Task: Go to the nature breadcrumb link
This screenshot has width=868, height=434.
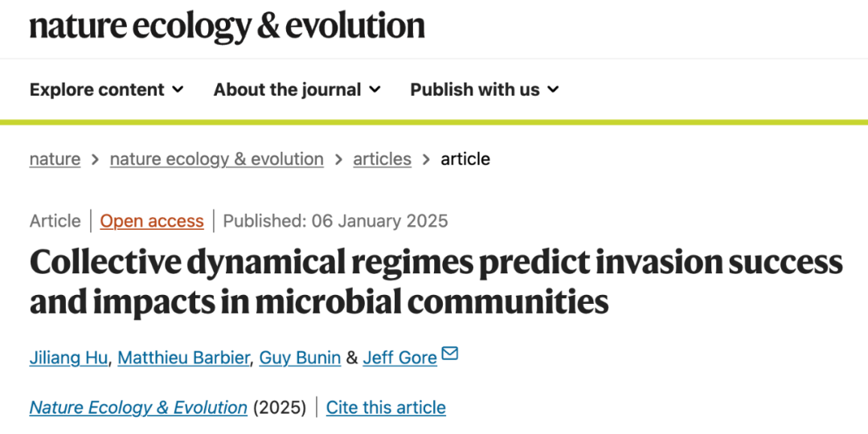Action: (x=55, y=159)
